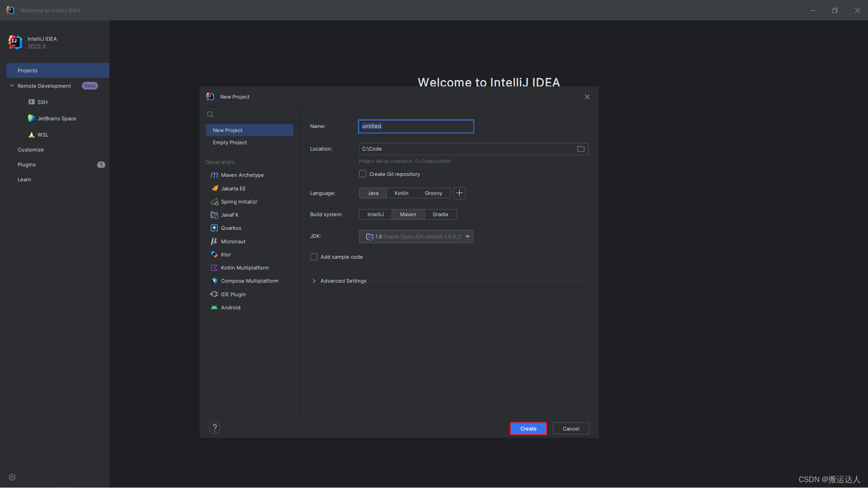Select Java language
This screenshot has width=868, height=488.
[x=373, y=193]
